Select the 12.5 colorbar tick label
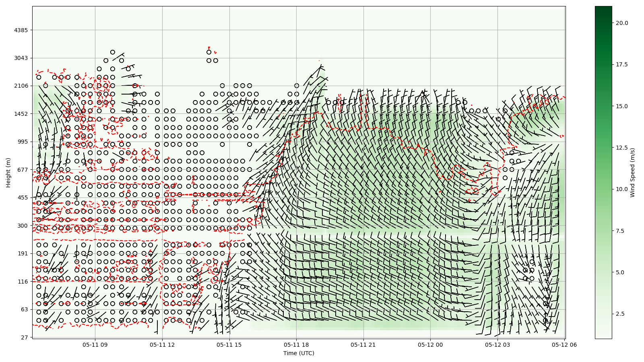Screen dimensions: 644x362 coord(621,148)
